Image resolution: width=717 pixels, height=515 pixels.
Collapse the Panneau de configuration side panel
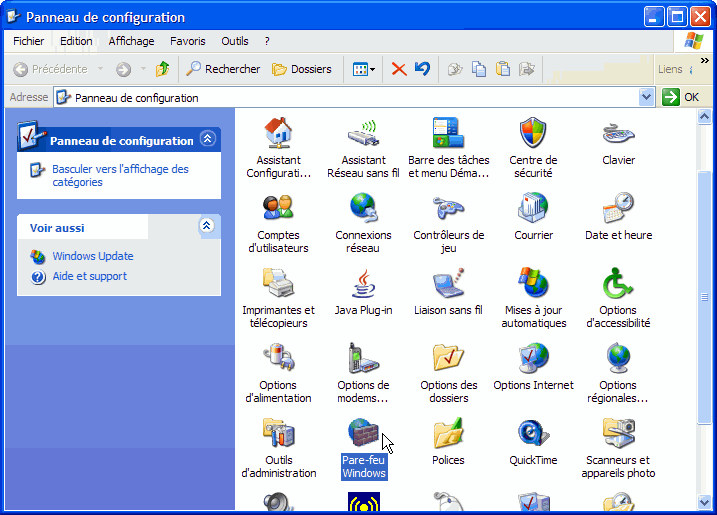pos(208,139)
